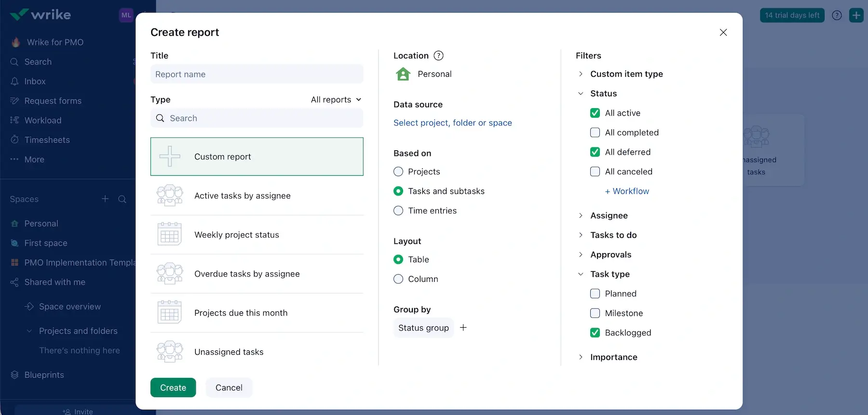Screen dimensions: 868x415
Task: Check the All canceled checkbox
Action: coord(595,171)
